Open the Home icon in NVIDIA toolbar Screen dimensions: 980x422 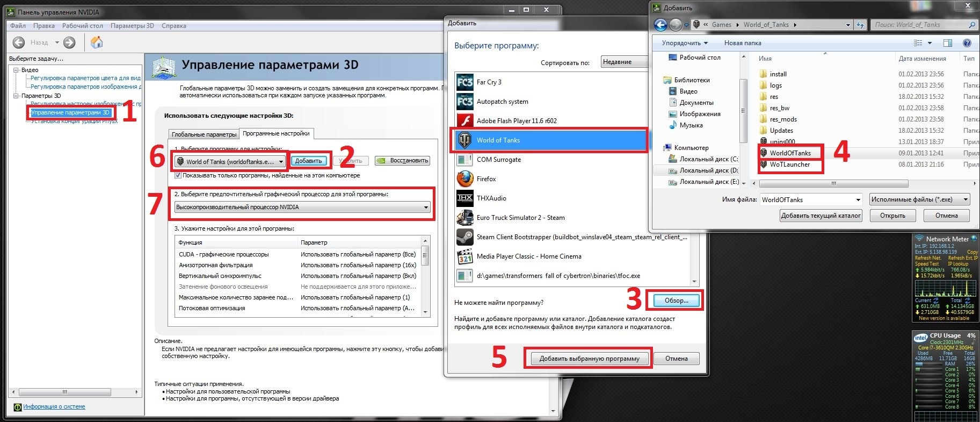pyautogui.click(x=97, y=42)
